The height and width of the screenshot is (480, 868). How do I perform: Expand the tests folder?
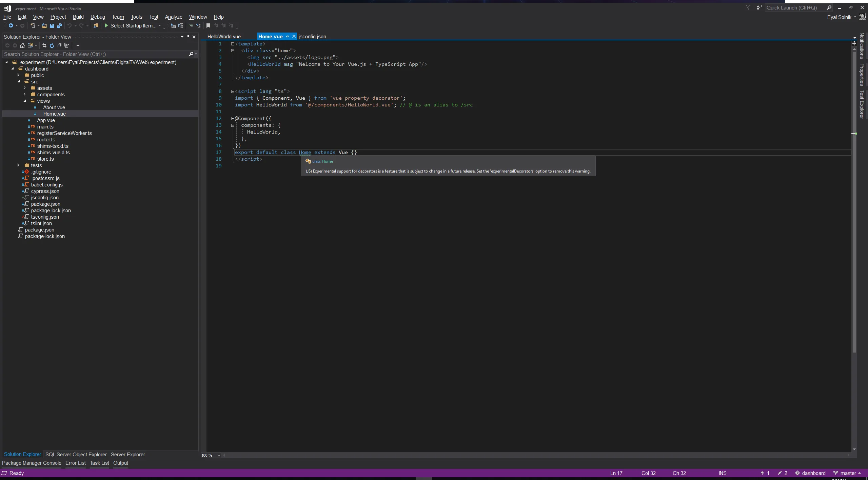18,165
